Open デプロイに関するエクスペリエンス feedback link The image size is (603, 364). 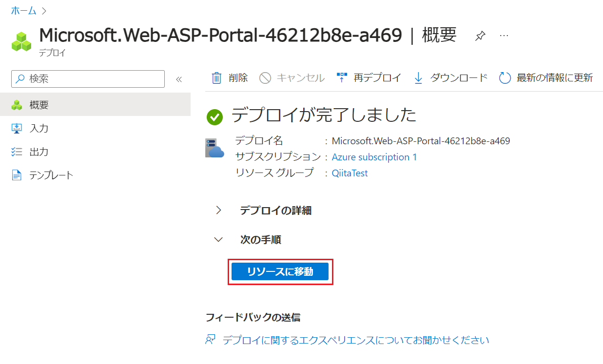point(356,340)
